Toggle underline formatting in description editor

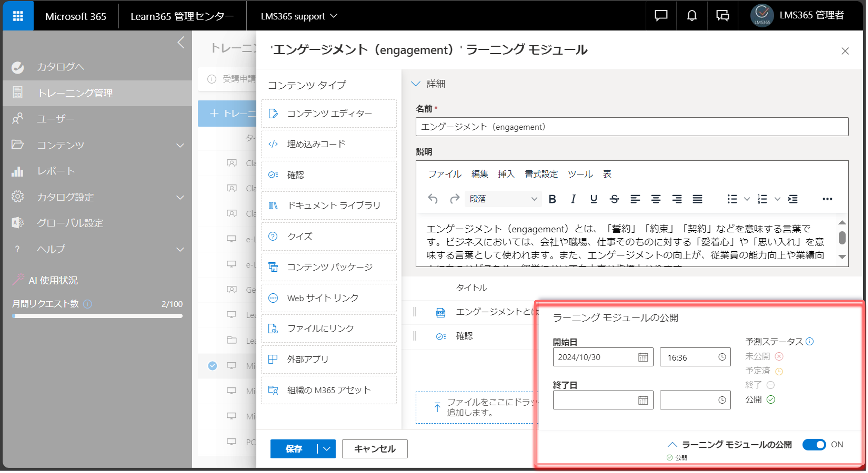(594, 199)
